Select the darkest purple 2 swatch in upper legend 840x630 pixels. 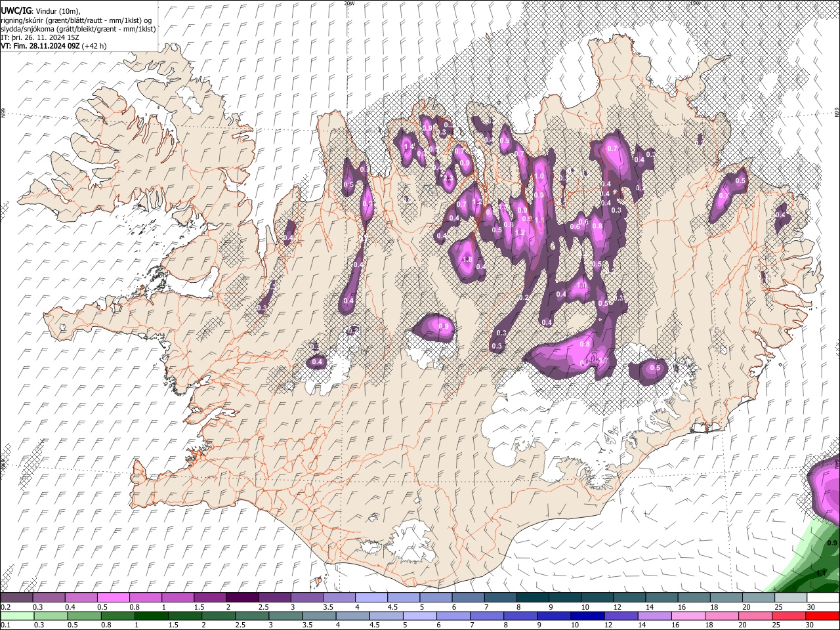(x=241, y=598)
